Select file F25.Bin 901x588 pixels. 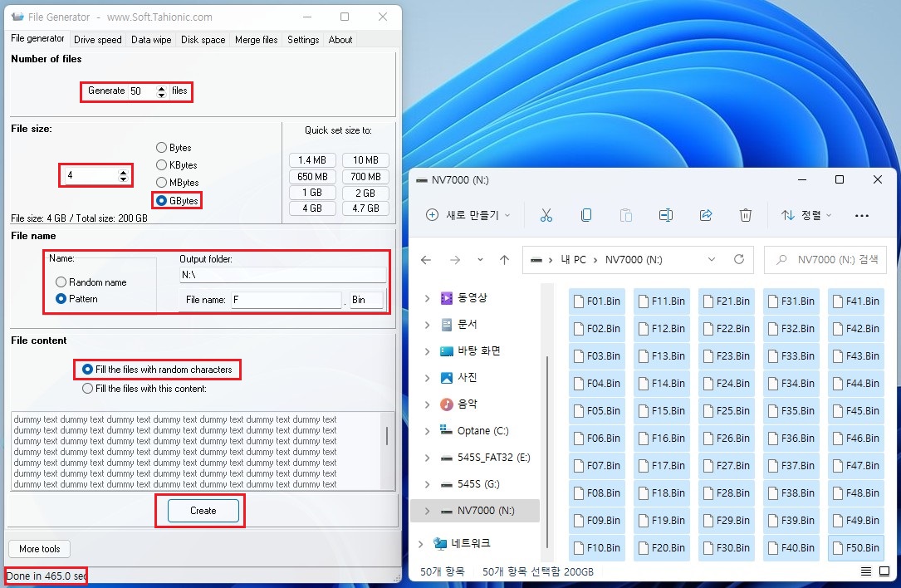point(726,411)
